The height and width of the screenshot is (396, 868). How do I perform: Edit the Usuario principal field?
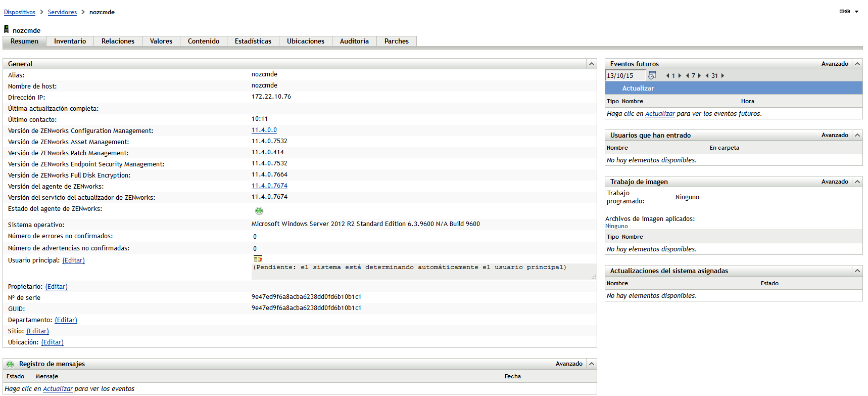(x=73, y=260)
